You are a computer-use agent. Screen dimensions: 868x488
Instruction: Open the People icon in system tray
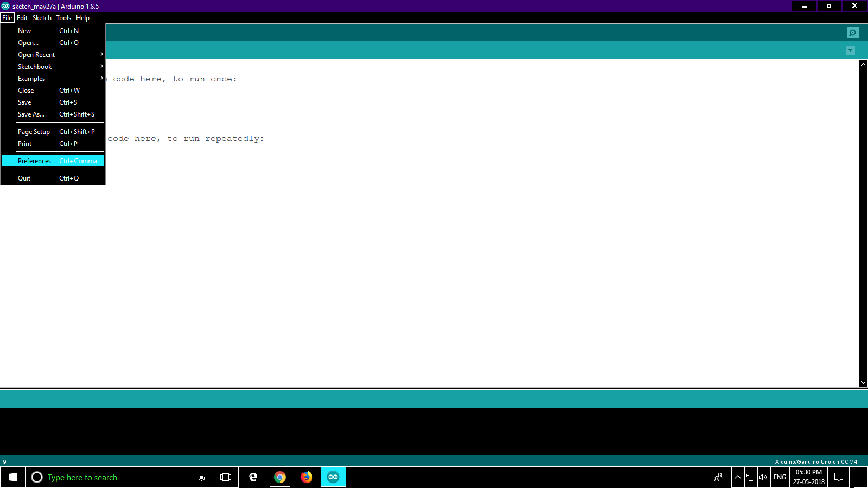coord(718,477)
